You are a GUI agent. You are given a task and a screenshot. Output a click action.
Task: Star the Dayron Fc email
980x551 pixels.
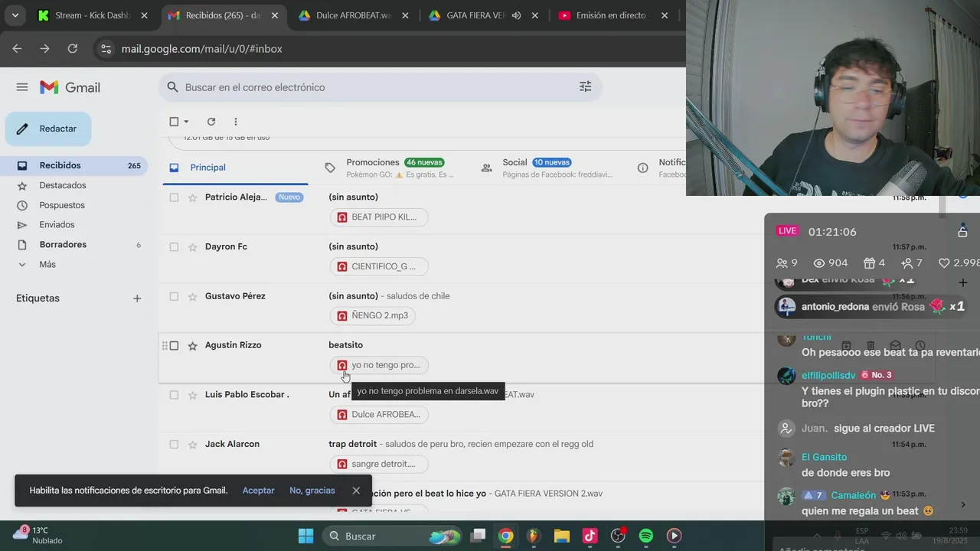point(193,247)
